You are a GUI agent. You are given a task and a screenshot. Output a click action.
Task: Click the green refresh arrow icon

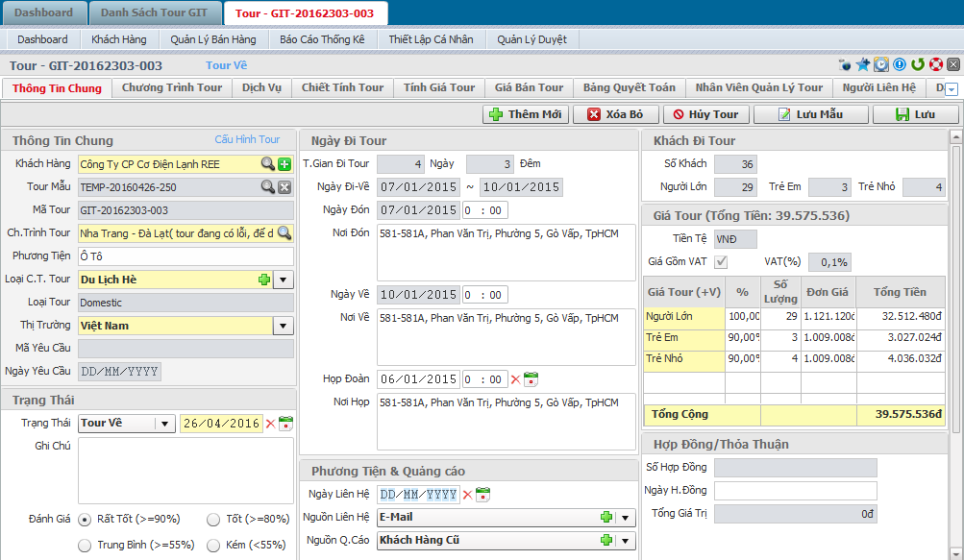click(917, 65)
